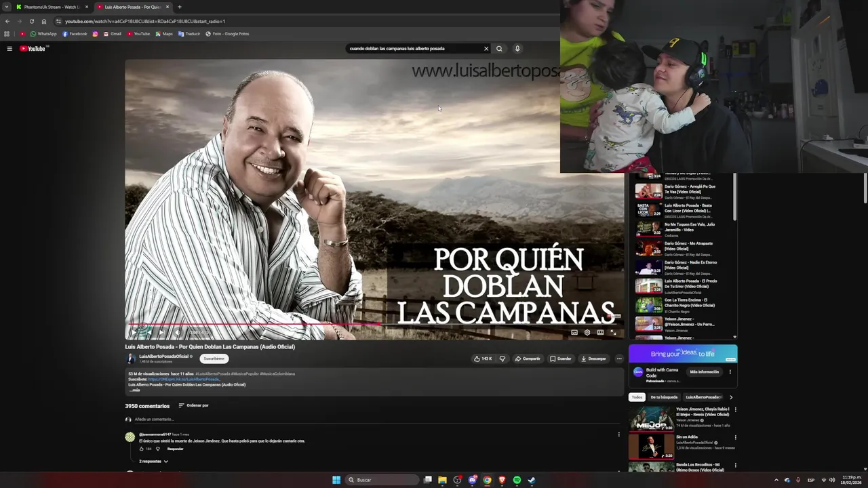
Task: Open the LuisAlbertoPosadaOficial channel name
Action: coord(163,356)
